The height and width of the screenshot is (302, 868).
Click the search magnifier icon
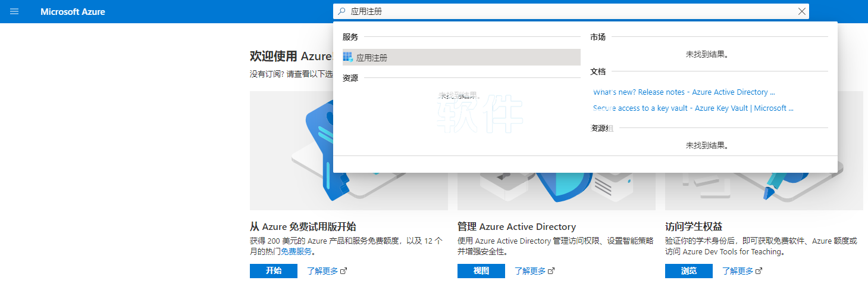click(341, 11)
